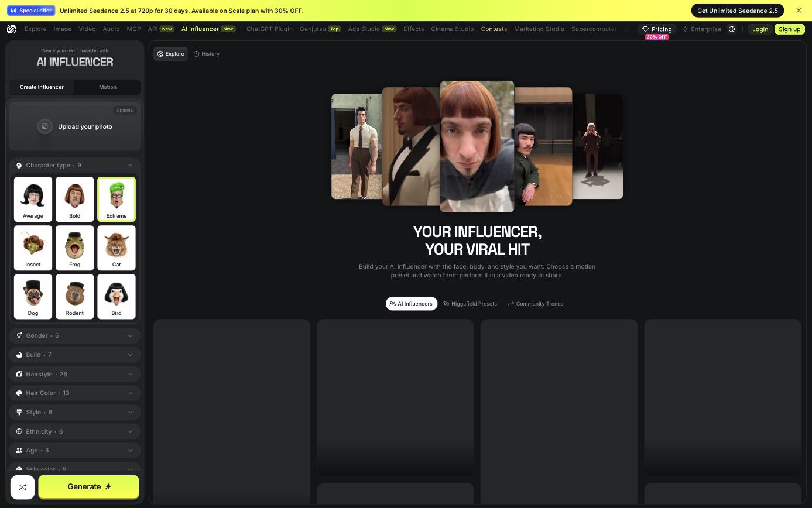The image size is (812, 508).
Task: Show the Community Trends tab
Action: 535,304
